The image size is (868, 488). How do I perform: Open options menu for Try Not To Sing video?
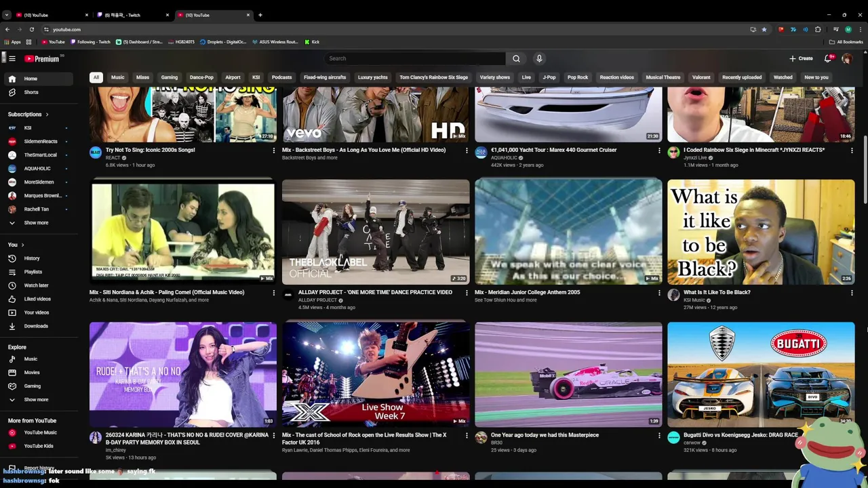(274, 150)
